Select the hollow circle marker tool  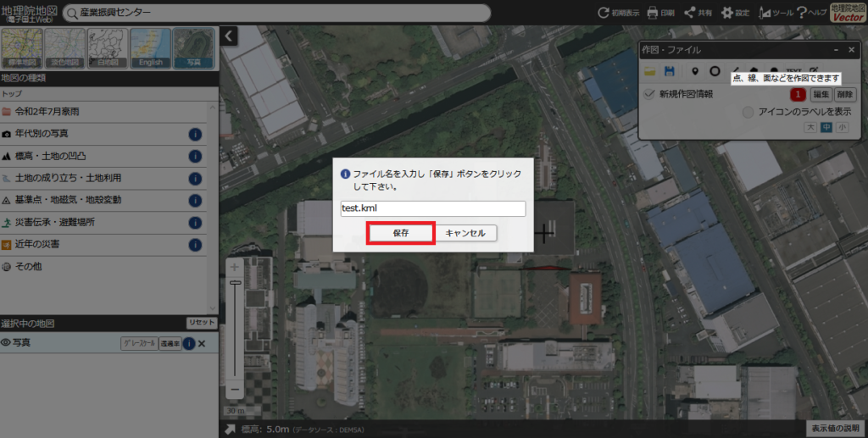(715, 71)
